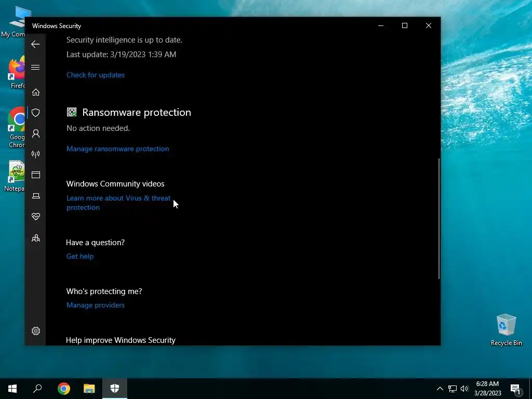Go back with the back arrow
This screenshot has width=532, height=399.
(x=35, y=44)
